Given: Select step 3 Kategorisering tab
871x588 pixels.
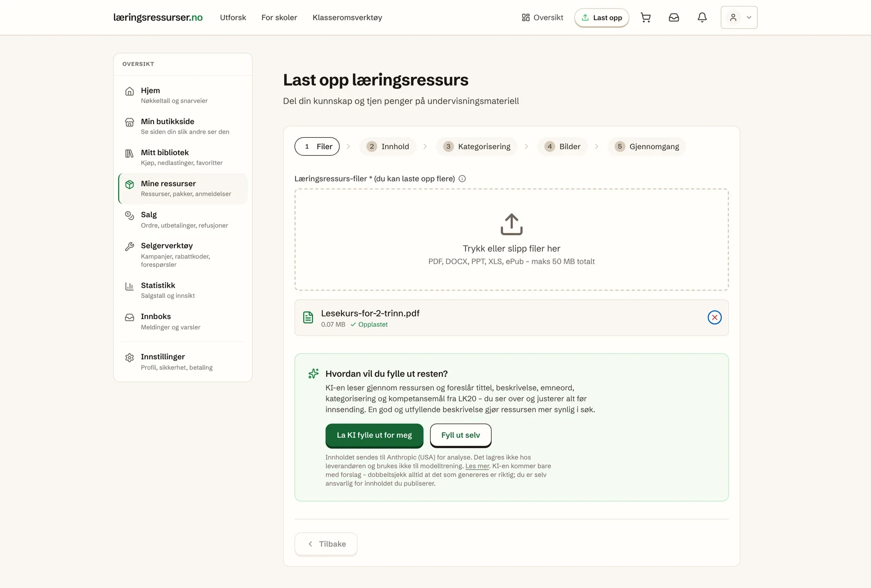Looking at the screenshot, I should [x=477, y=146].
